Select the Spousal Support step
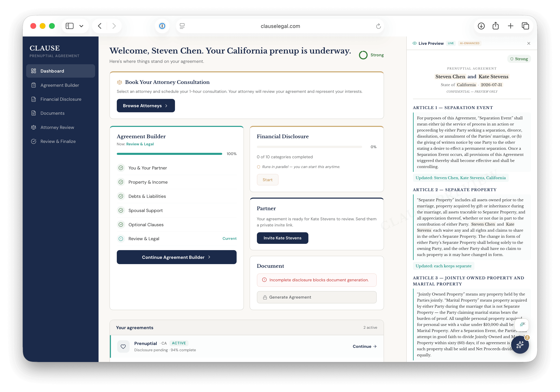This screenshot has height=392, width=560. click(177, 210)
